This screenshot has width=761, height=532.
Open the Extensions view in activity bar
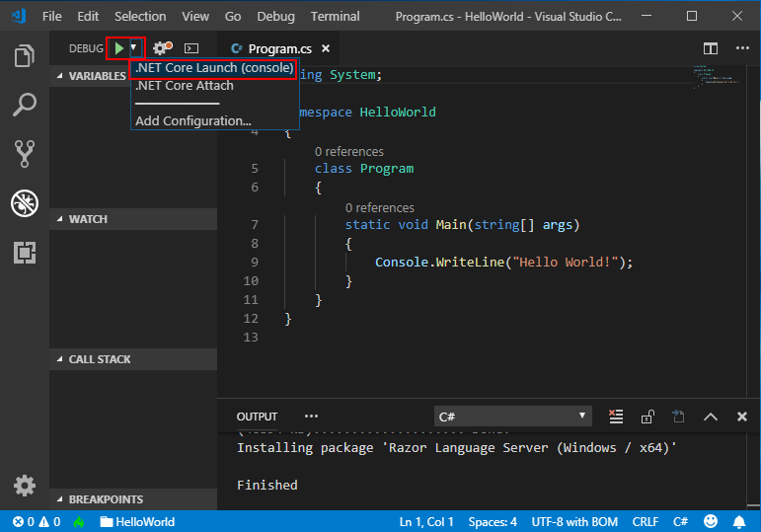25,252
